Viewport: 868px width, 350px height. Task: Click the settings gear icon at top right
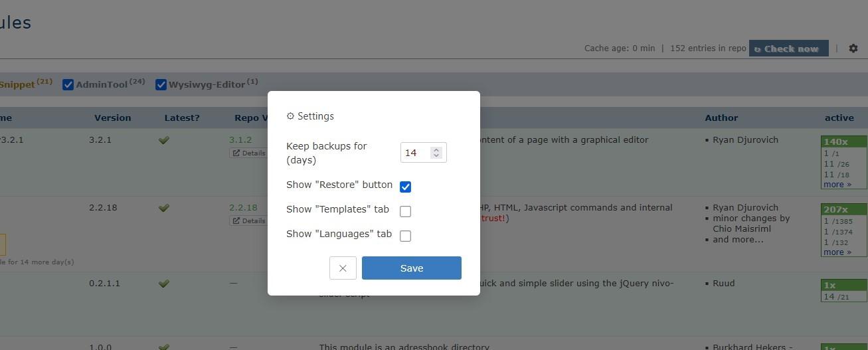853,48
